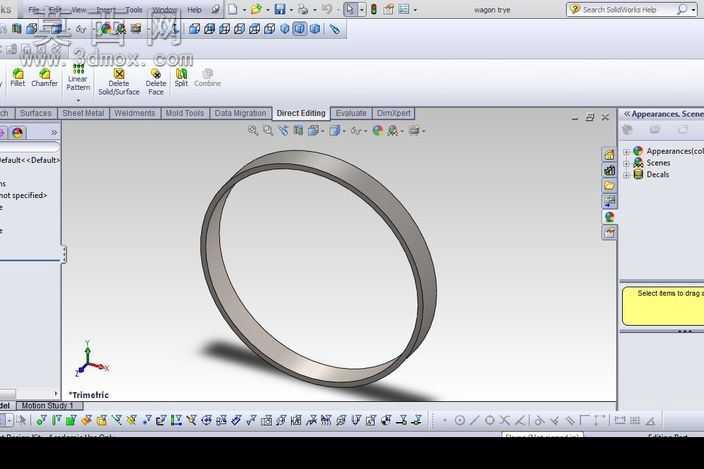
Task: Expand the Decals tree node
Action: point(626,175)
